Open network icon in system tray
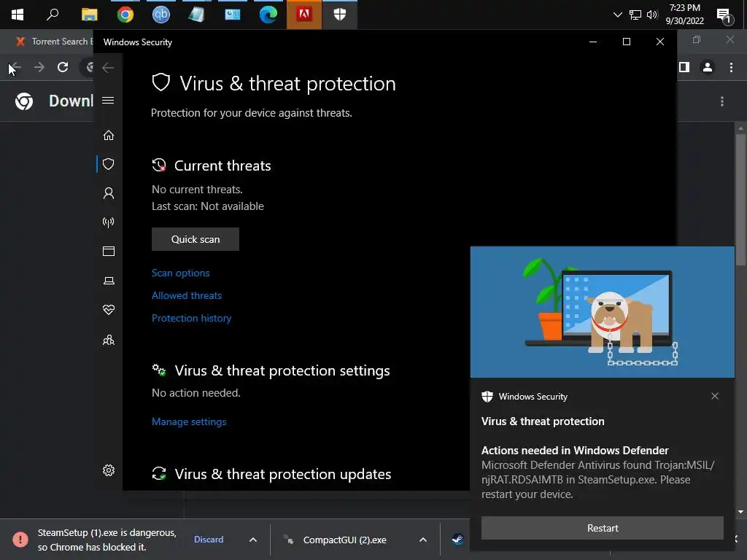The height and width of the screenshot is (560, 747). [x=635, y=15]
